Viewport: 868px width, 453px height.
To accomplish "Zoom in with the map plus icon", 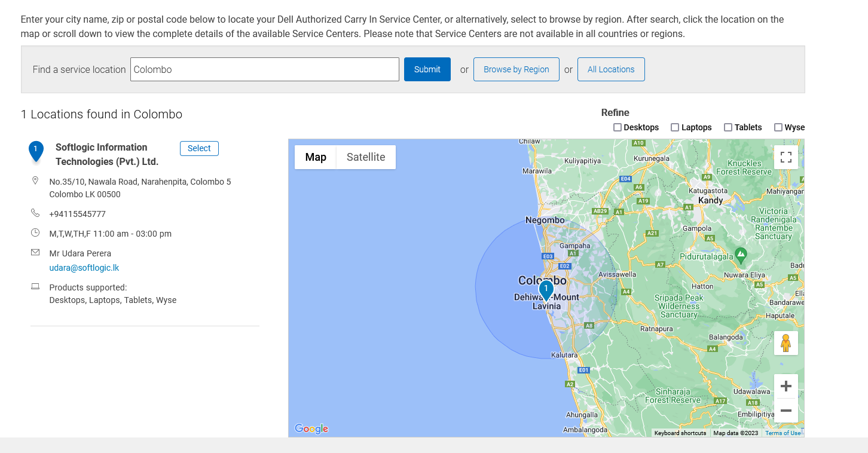I will pyautogui.click(x=786, y=386).
